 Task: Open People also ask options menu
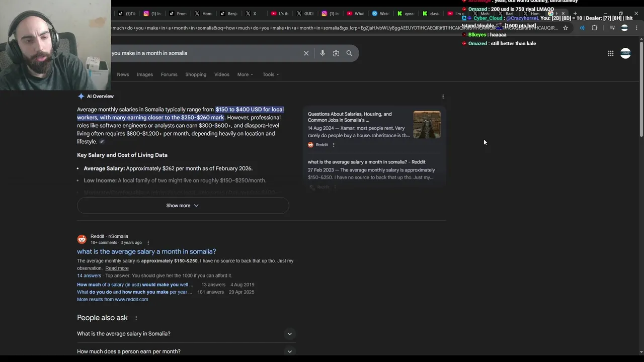click(x=136, y=318)
